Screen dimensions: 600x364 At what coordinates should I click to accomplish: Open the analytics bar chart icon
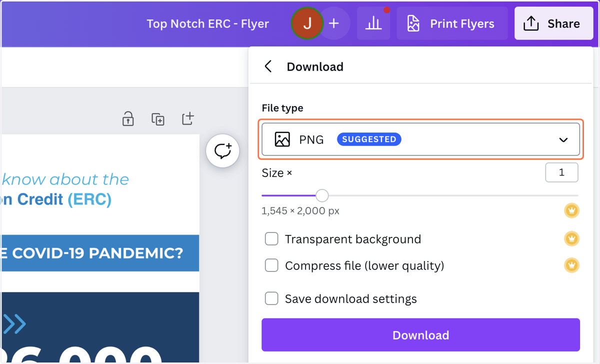pos(373,23)
